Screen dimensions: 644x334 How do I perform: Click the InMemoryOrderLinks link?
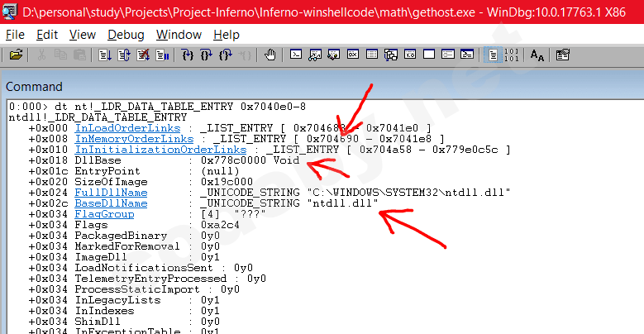coord(134,139)
